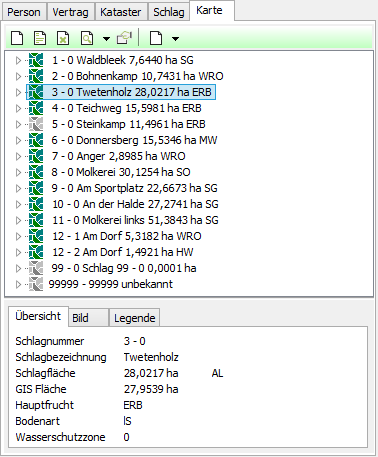Select row '6 - 0 Donnersberg 15,5346 ha MW'

[x=134, y=140]
